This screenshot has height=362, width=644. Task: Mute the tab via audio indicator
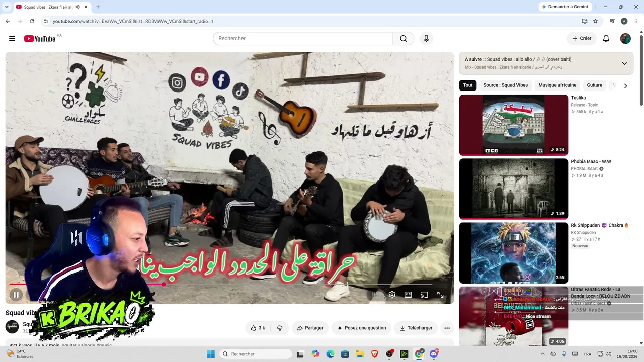point(77,7)
